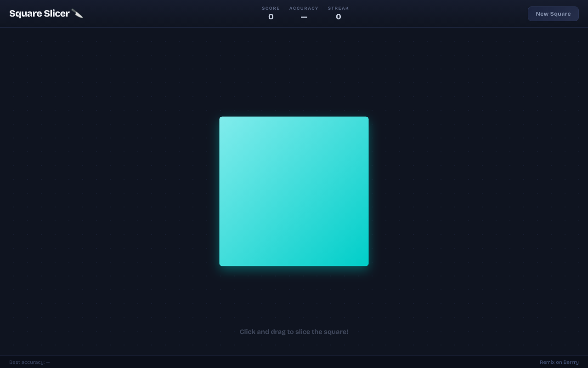
Task: Open the Remix on Berrry link
Action: pyautogui.click(x=559, y=362)
